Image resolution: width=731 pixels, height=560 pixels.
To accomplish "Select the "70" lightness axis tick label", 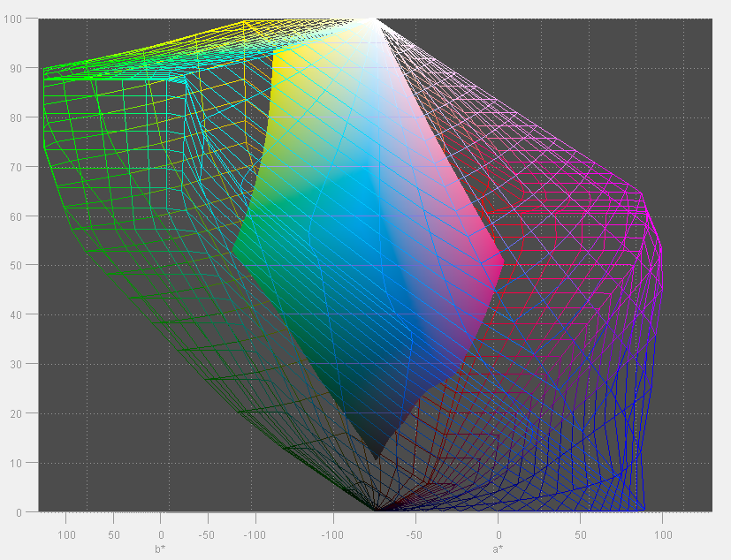I will (x=16, y=167).
